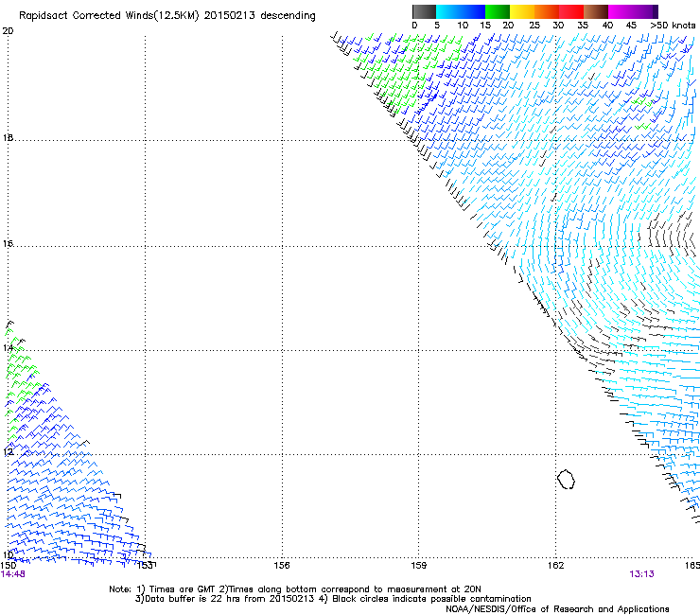This screenshot has width=700, height=615.
Task: Click the yellow 20-25 knots color swatch
Action: tap(522, 11)
